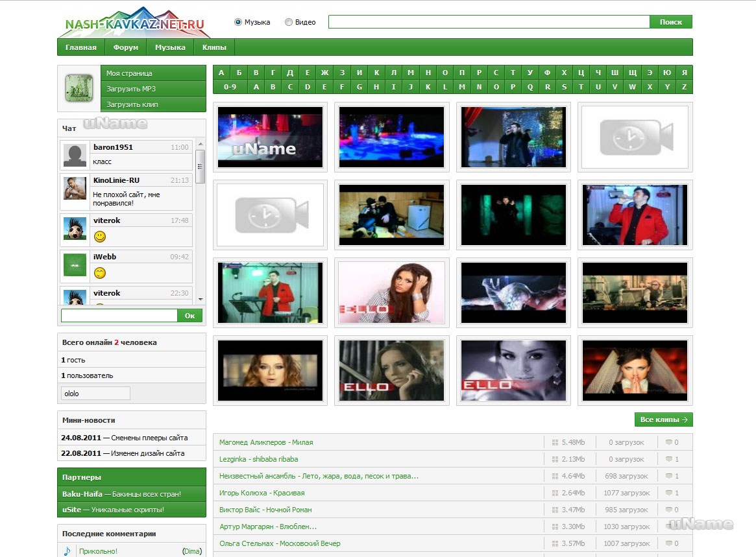Select Cyrillic letter А in alphabet bar
The width and height of the screenshot is (756, 557).
(221, 72)
